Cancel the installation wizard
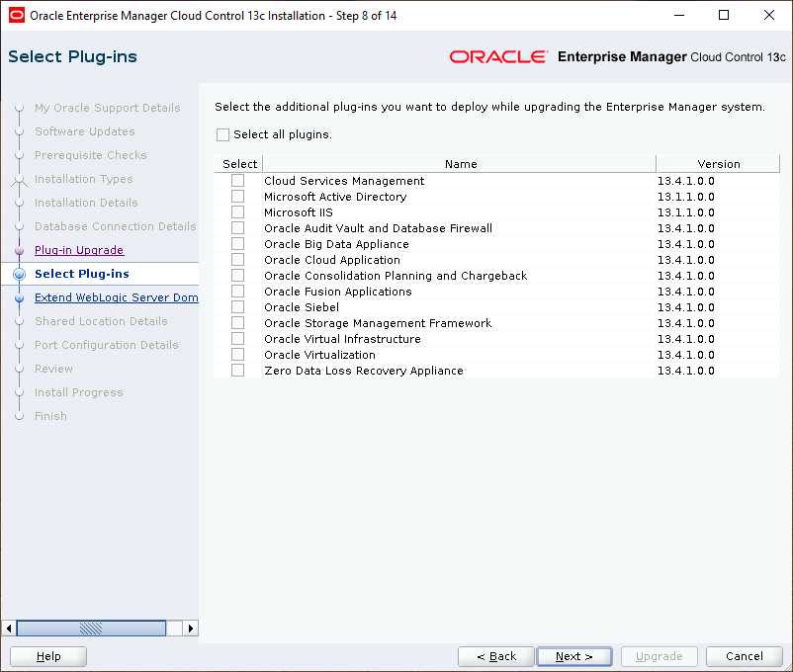 (x=744, y=656)
